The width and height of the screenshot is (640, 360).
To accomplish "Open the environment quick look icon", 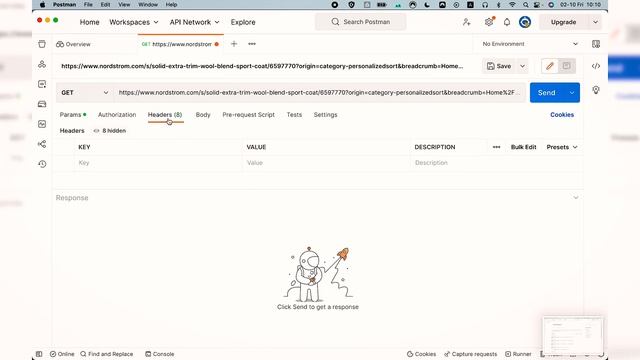I will pyautogui.click(x=596, y=44).
